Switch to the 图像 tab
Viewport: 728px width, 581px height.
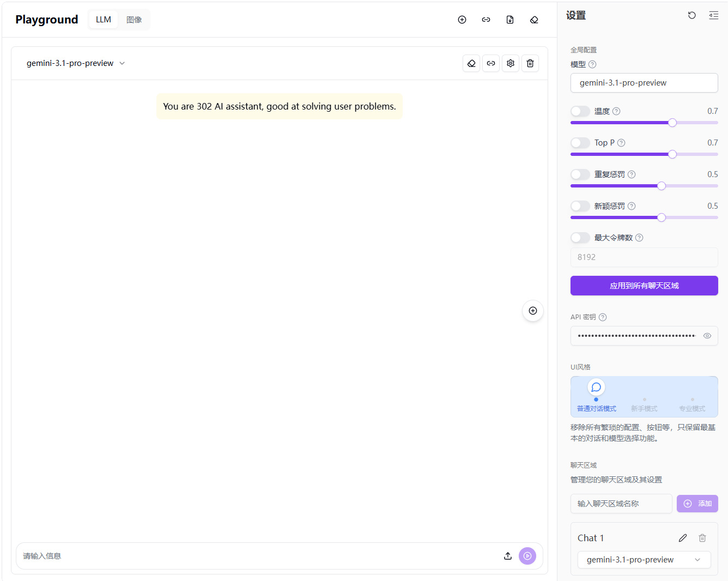(134, 19)
